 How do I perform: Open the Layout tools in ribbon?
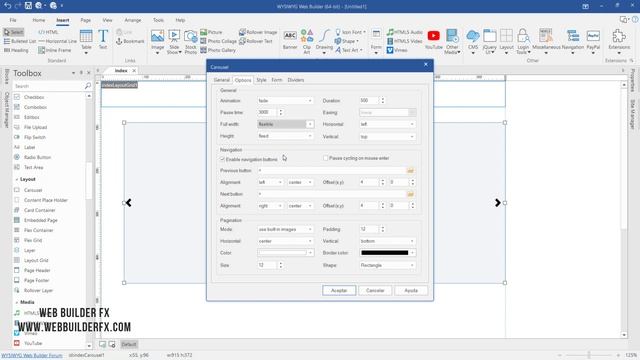(506, 41)
